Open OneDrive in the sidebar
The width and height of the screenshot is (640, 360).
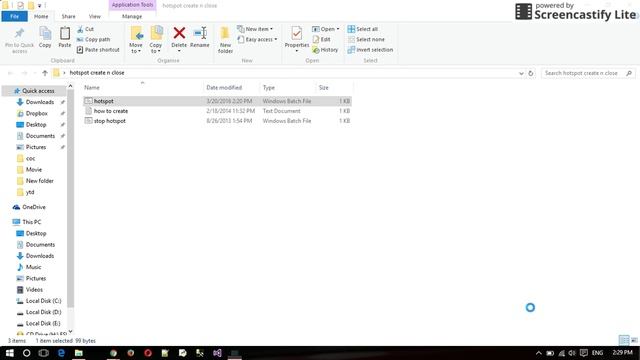[33, 207]
